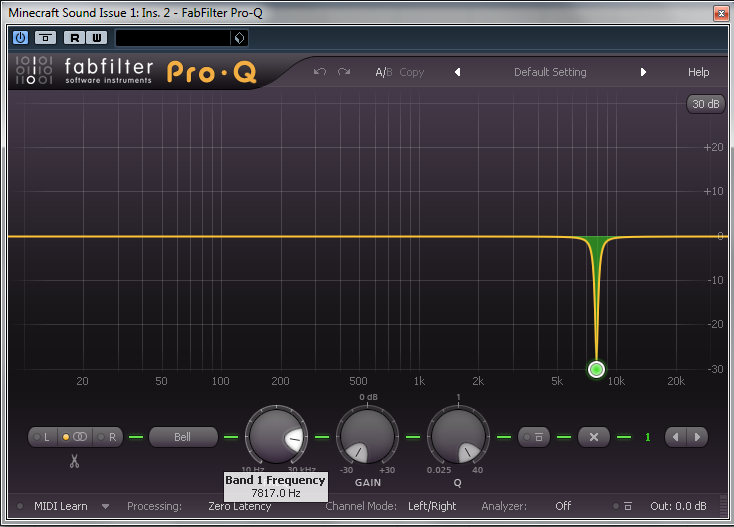This screenshot has width=734, height=527.
Task: Select next band arrow
Action: tap(697, 437)
